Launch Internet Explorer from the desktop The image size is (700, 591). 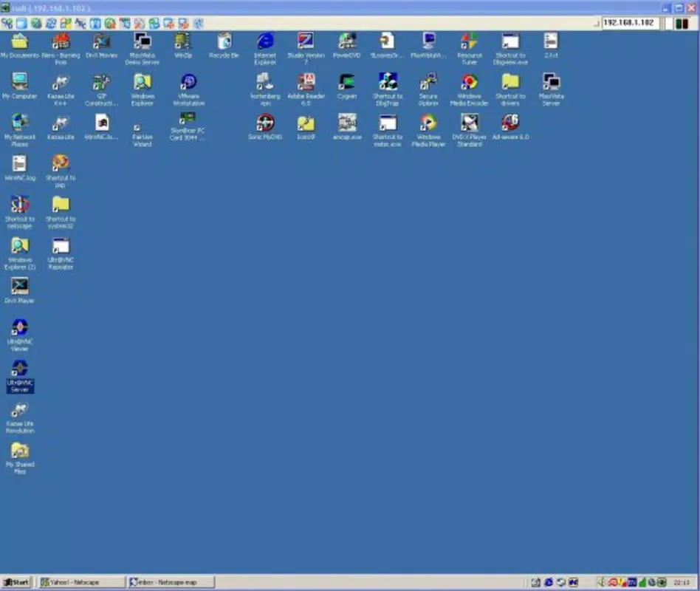click(x=265, y=49)
